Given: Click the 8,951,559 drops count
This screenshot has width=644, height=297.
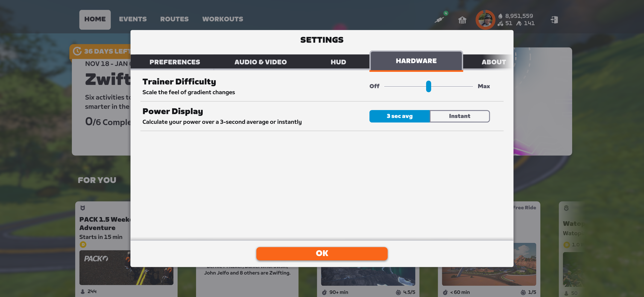Looking at the screenshot, I should point(519,16).
